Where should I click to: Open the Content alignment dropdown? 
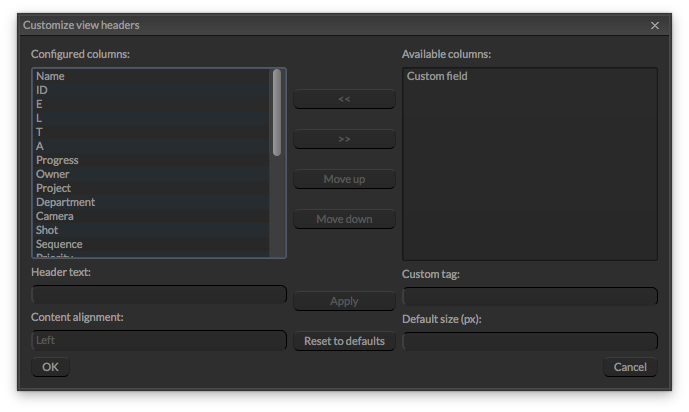(159, 340)
